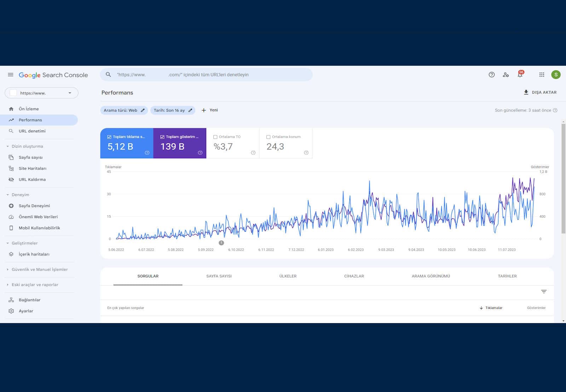
Task: Open the hamburger main menu icon
Action: [x=11, y=75]
